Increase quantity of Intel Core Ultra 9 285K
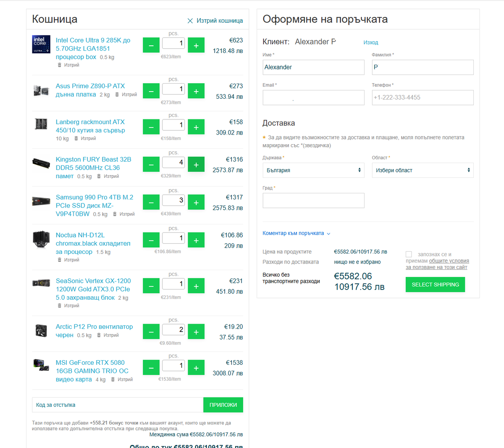The height and width of the screenshot is (448, 504). (x=196, y=45)
